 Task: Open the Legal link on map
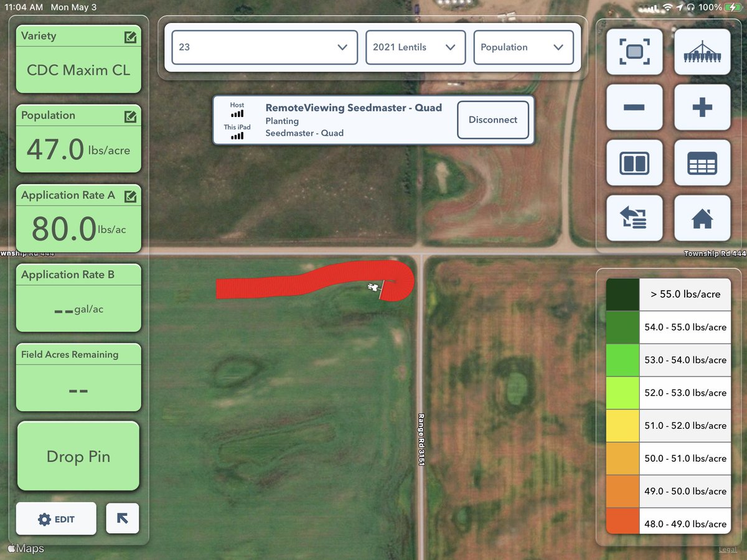[728, 549]
